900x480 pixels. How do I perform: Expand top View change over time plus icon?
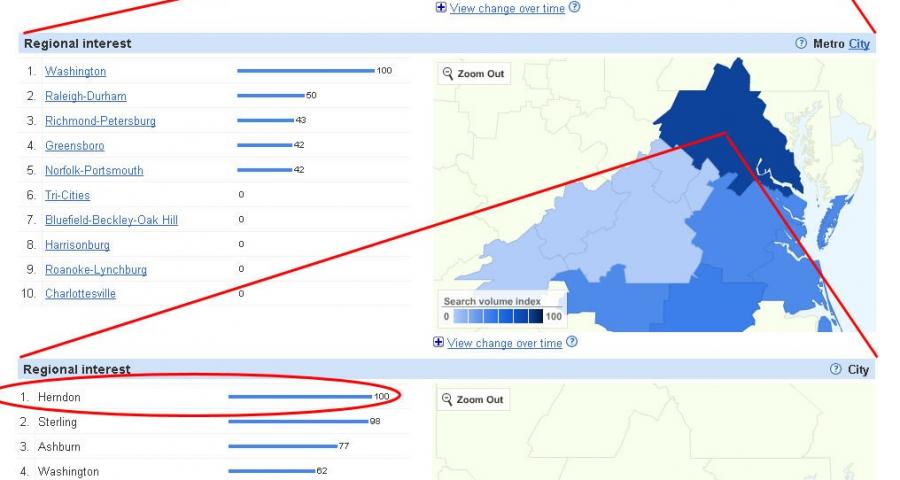pyautogui.click(x=442, y=8)
